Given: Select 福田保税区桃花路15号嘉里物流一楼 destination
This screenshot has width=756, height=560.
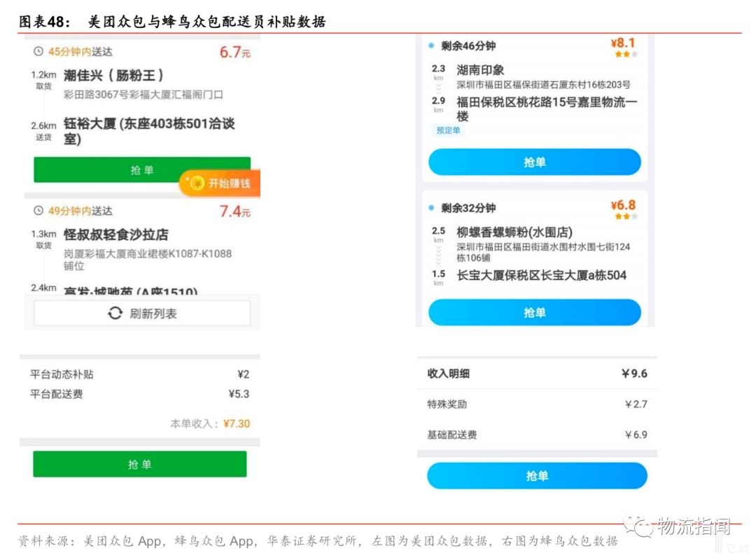Looking at the screenshot, I should click(547, 108).
